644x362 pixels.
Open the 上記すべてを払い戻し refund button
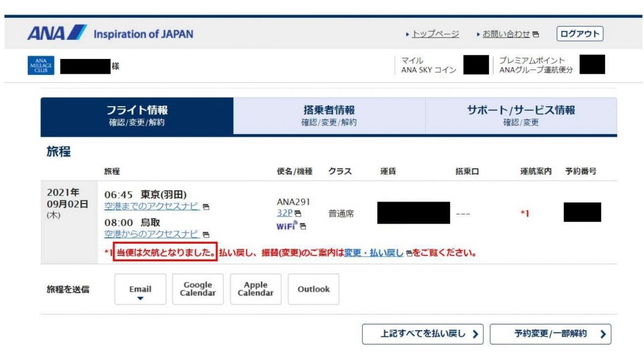(x=423, y=334)
